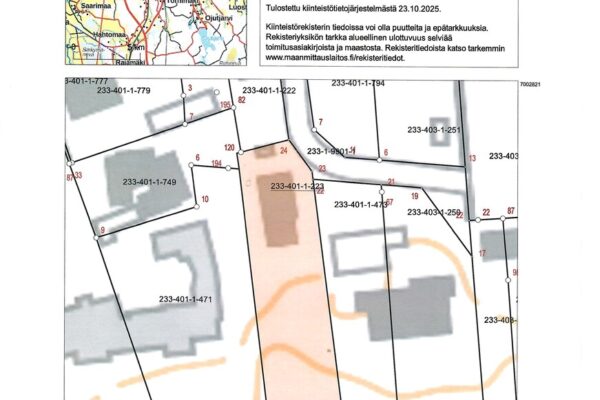Click the Saarimaa place name on overview map
Image resolution: width=600 pixels, height=400 pixels.
point(81,4)
